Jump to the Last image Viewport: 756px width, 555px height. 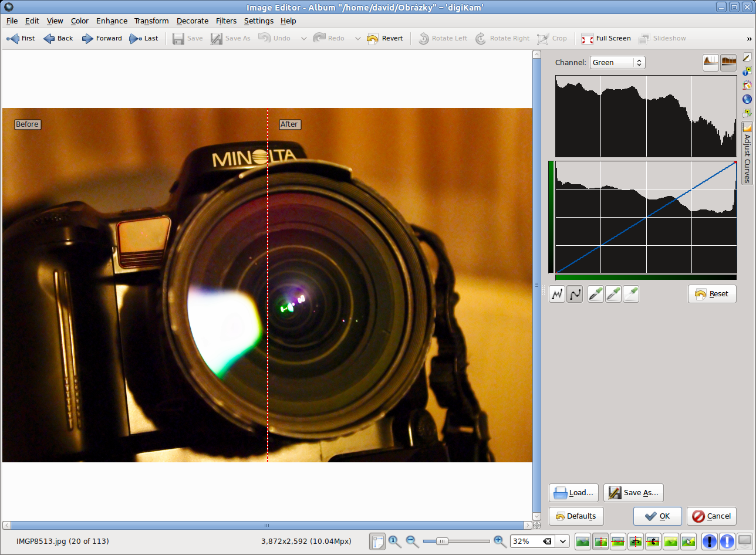tap(144, 38)
